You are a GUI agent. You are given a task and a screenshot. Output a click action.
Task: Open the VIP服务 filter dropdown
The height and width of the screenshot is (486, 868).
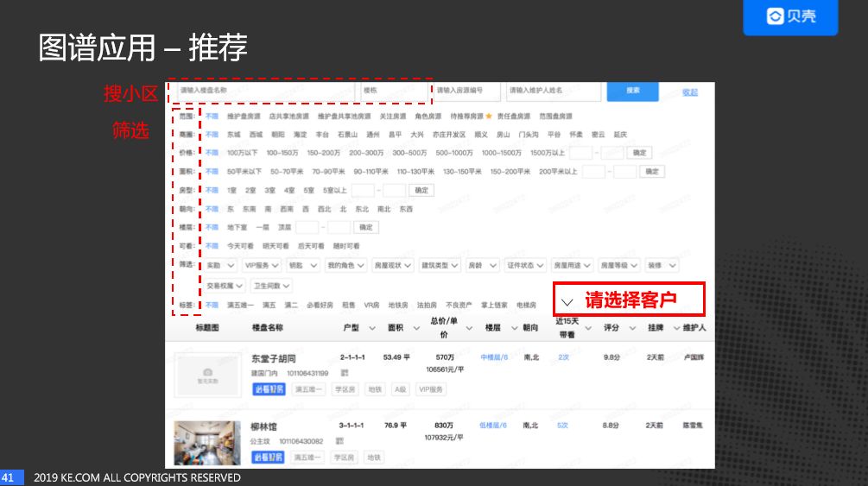(x=262, y=266)
